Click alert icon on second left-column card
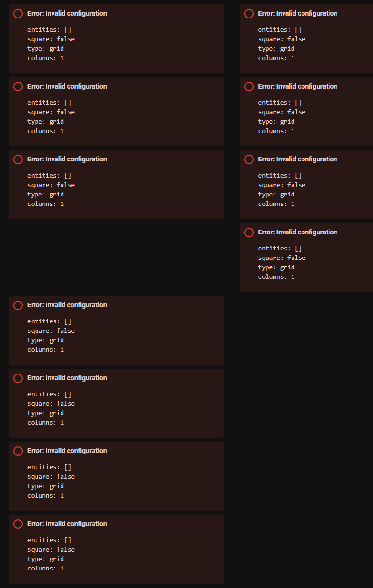The height and width of the screenshot is (588, 373). pos(18,87)
